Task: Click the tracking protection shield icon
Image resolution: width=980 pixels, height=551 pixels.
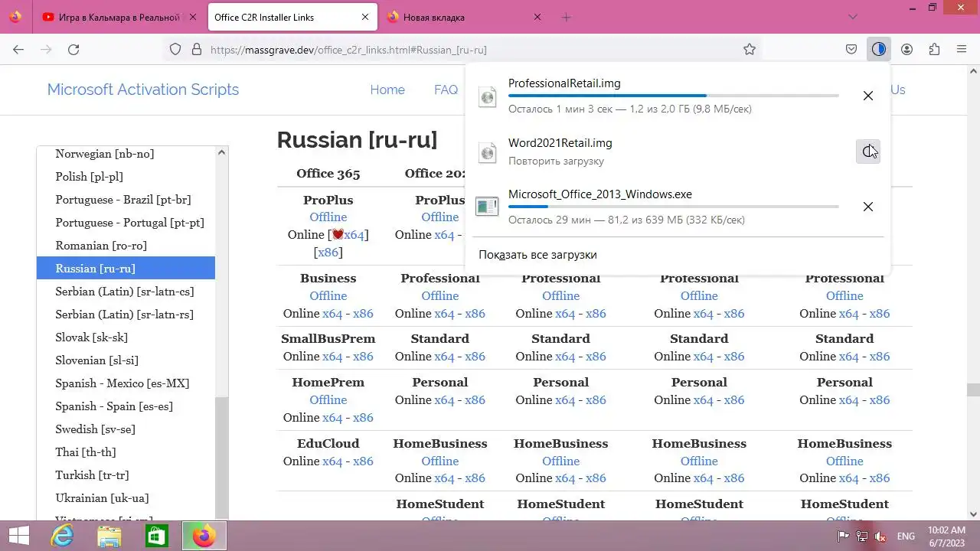Action: tap(175, 49)
